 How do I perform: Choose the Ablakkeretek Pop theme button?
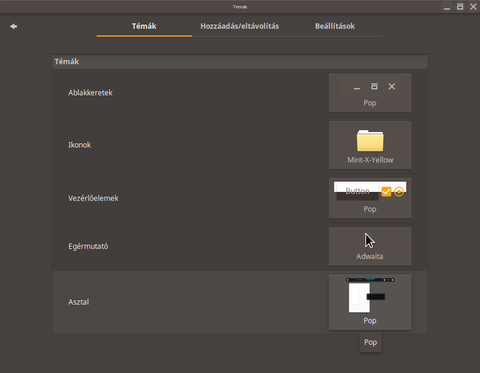tap(370, 93)
